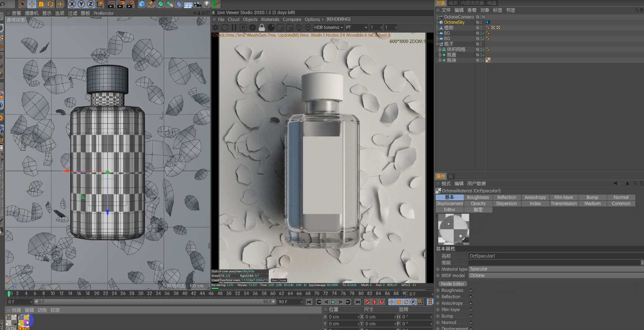644x330 pixels.
Task: Select the live selection arrow tool
Action: (x=23, y=4)
